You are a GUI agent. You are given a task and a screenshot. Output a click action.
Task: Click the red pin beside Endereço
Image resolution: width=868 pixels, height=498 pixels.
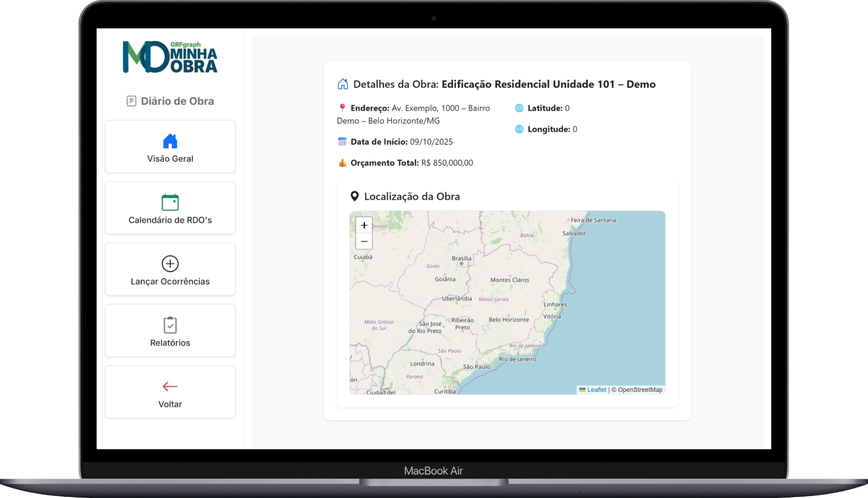tap(342, 108)
